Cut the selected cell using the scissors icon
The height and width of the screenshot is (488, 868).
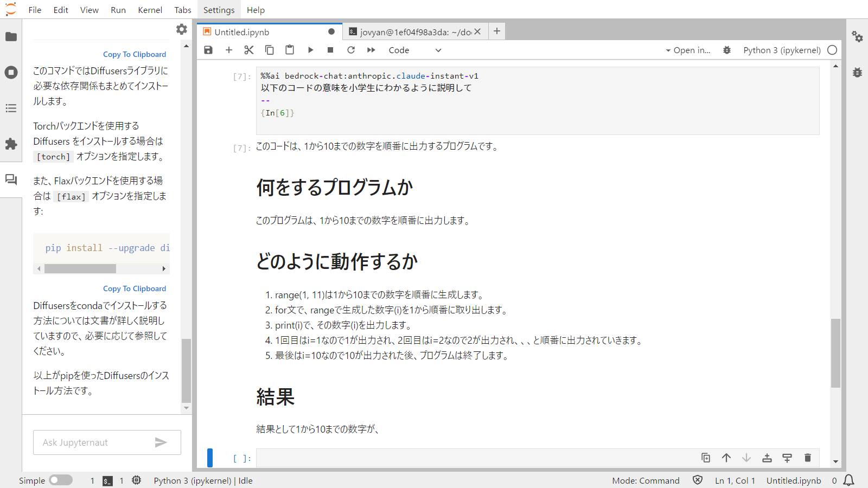coord(249,50)
